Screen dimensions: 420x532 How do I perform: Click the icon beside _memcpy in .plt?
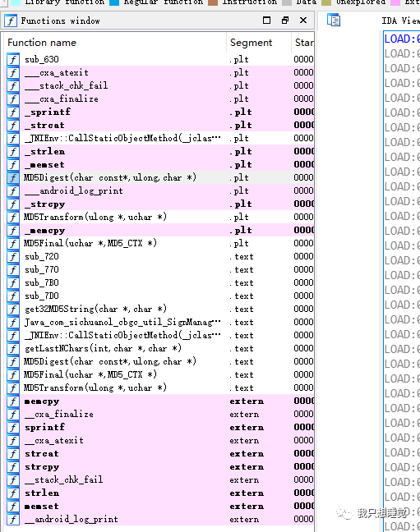tap(13, 231)
